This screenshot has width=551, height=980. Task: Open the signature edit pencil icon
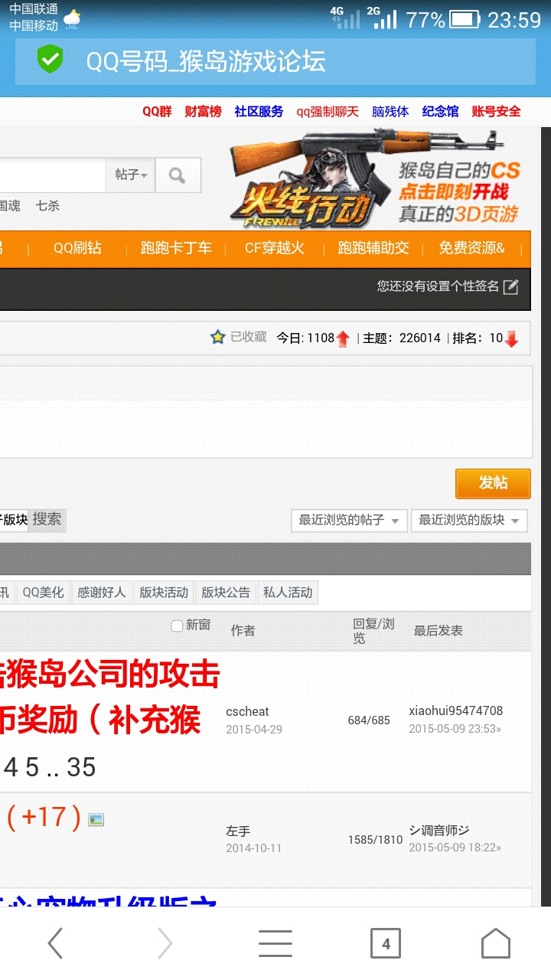510,287
